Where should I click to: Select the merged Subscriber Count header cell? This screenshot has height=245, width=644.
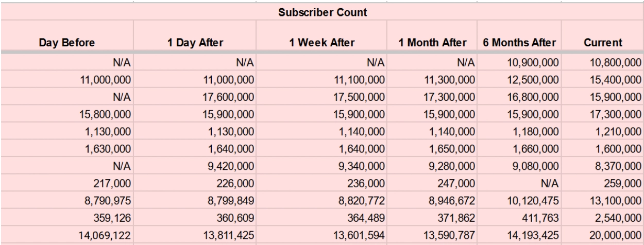(x=322, y=12)
